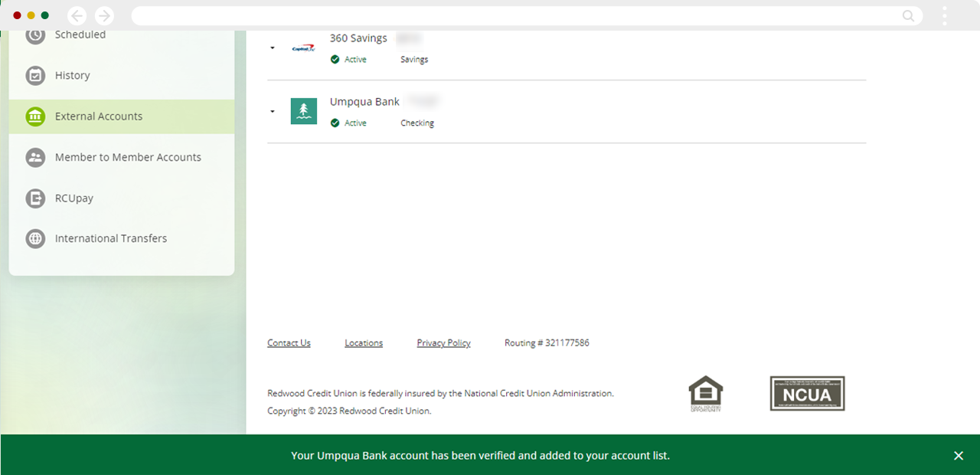Click the Routing # 321177586 text

547,343
